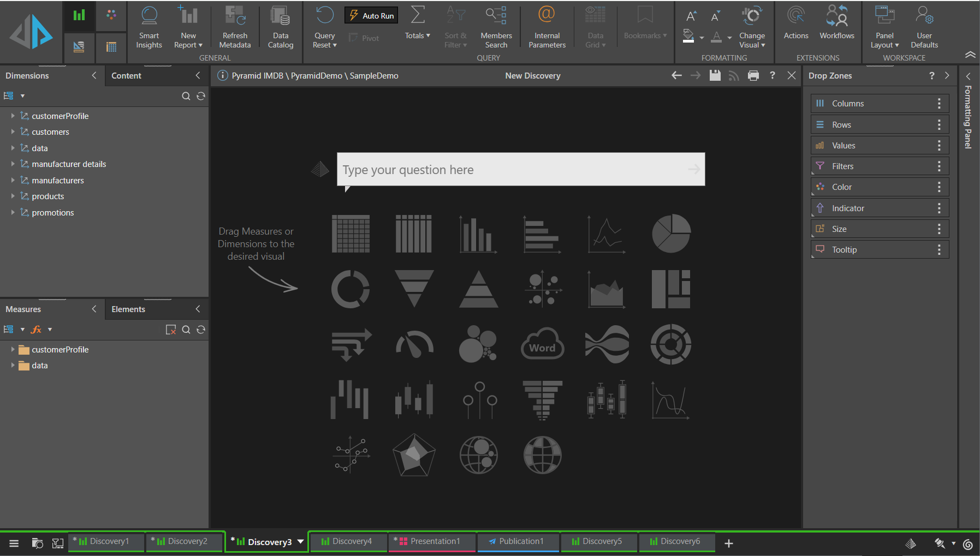
Task: Click the Refresh Metadata button
Action: tap(235, 27)
